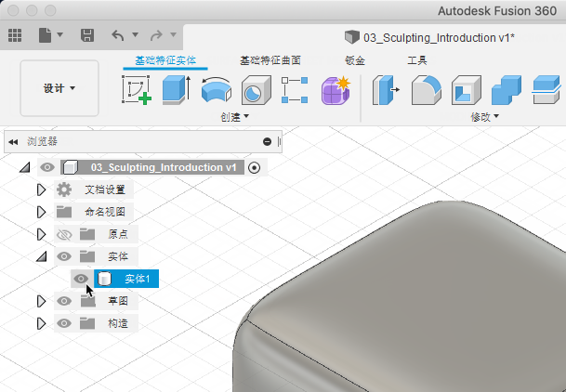
Task: Toggle visibility of the root component
Action: 47,167
